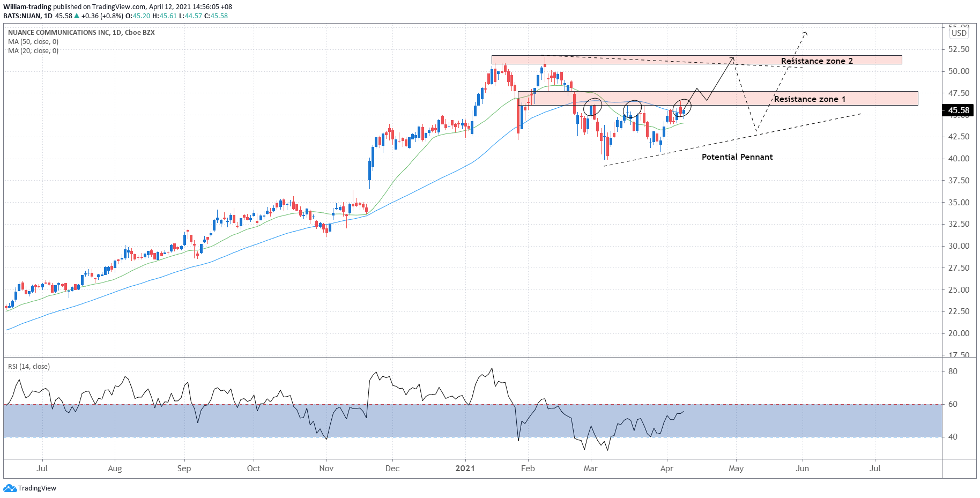Click the Aug label on time axis
This screenshot has height=498, width=980.
click(x=115, y=469)
